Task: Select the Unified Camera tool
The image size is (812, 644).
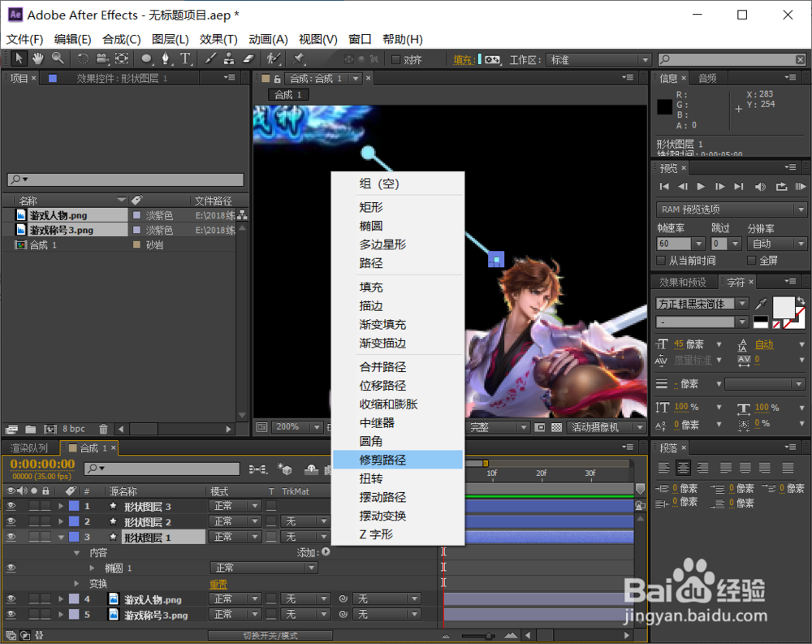Action: tap(102, 58)
